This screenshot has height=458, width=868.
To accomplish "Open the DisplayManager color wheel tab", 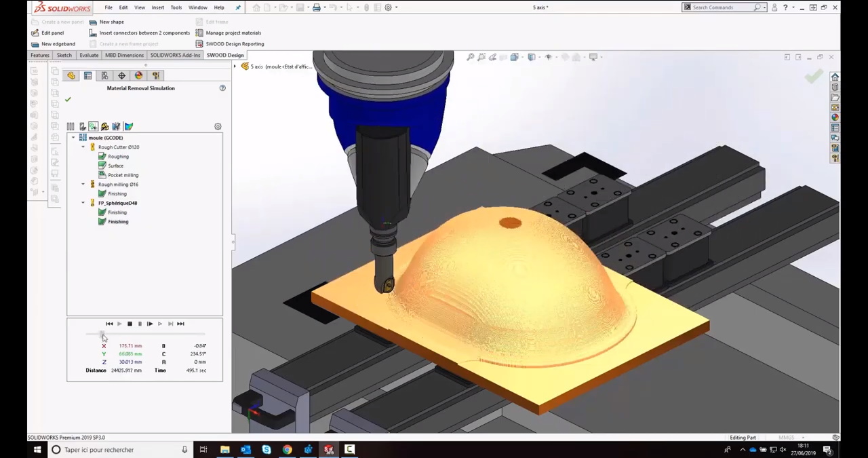I will point(139,76).
